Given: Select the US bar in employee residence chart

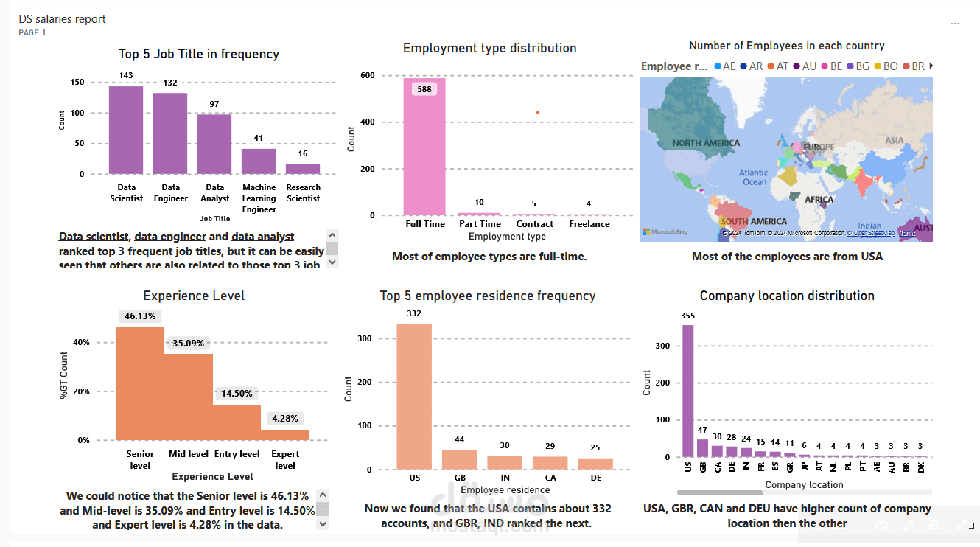Looking at the screenshot, I should click(x=415, y=397).
